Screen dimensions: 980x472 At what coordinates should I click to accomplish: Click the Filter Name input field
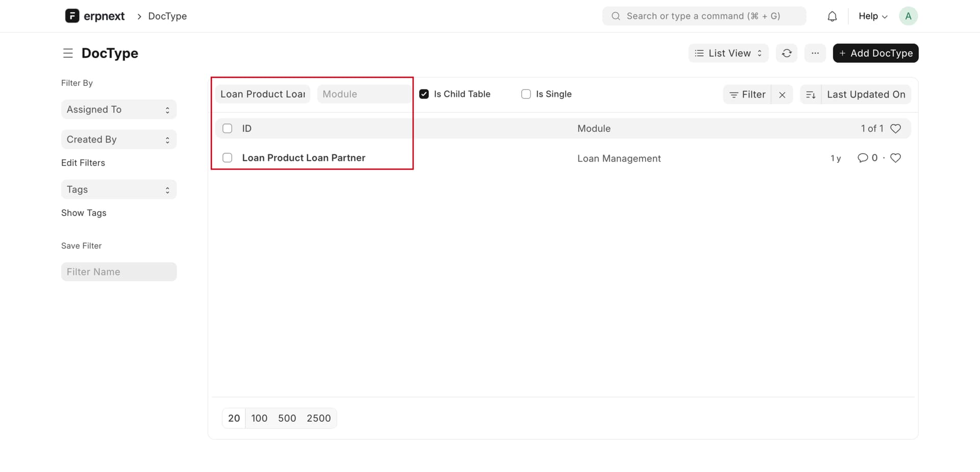coord(118,272)
